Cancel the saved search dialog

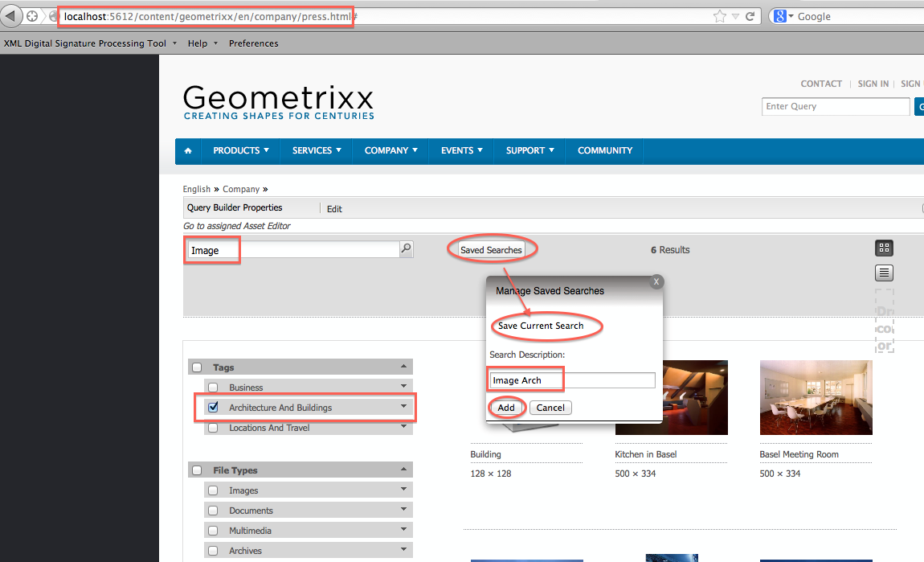click(x=550, y=408)
